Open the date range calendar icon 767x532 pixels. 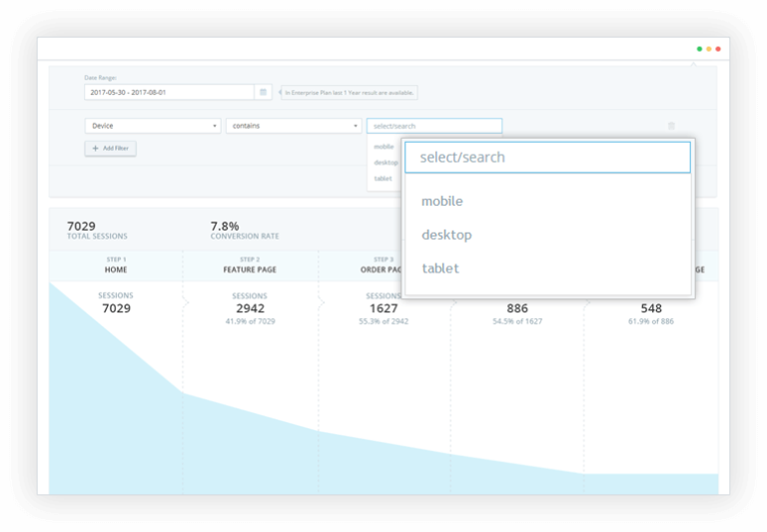[x=264, y=92]
